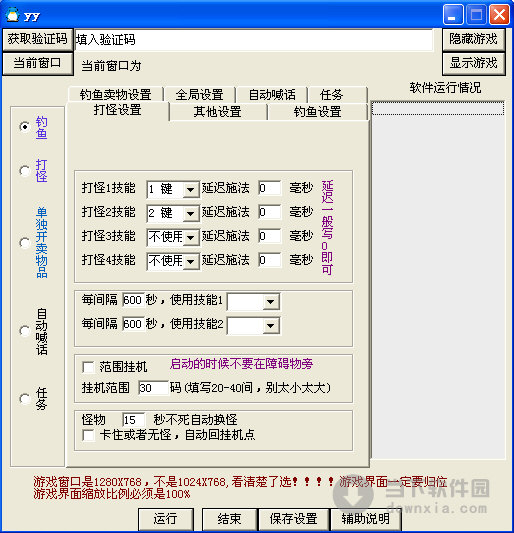Image resolution: width=514 pixels, height=533 pixels.
Task: Select the 单独开卖物品 radio option
Action: click(25, 243)
